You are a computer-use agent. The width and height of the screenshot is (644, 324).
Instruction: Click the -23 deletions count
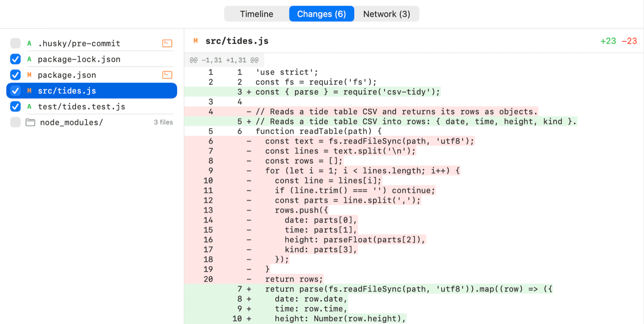tap(629, 41)
